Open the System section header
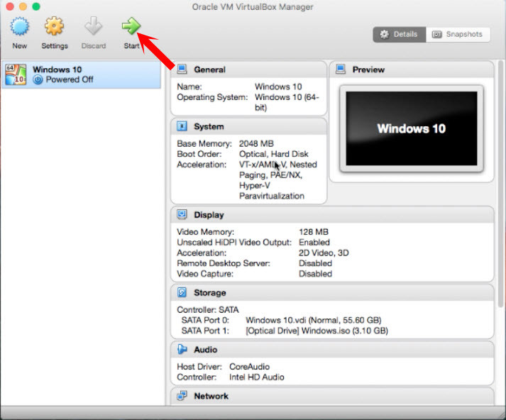The image size is (506, 420). coord(248,126)
